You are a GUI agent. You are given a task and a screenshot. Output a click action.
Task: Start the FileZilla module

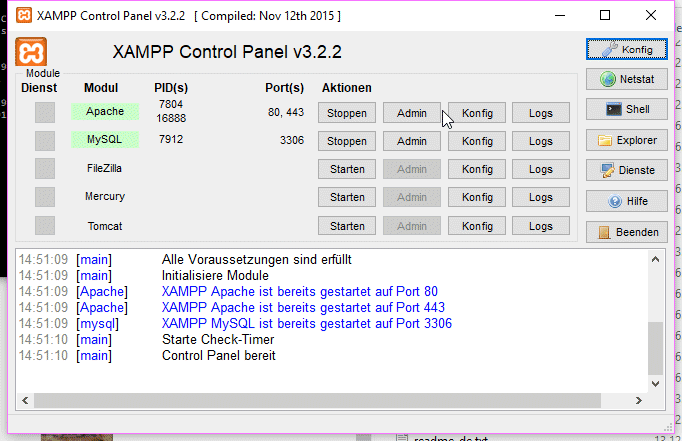(x=347, y=169)
